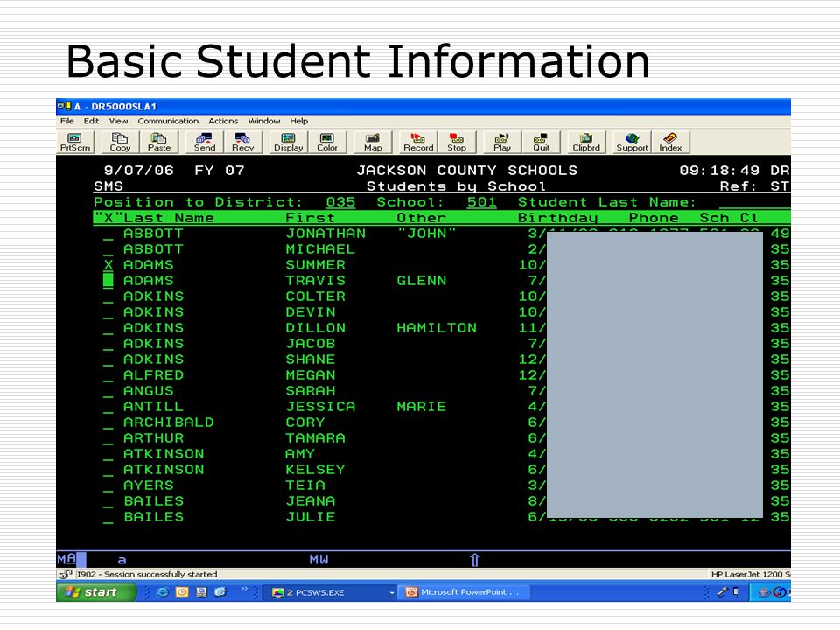Click the selection field beside ADKINS DILLON

(108, 328)
